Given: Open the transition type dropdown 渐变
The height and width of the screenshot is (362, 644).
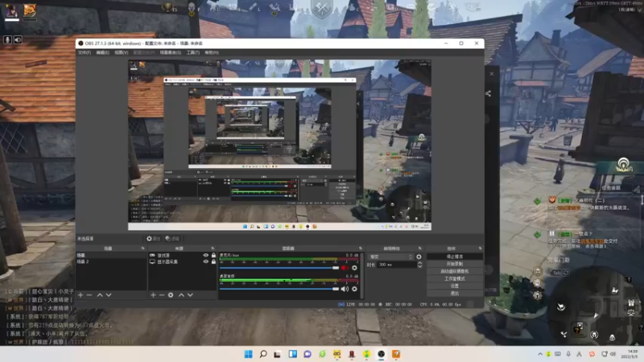Looking at the screenshot, I should tap(390, 257).
